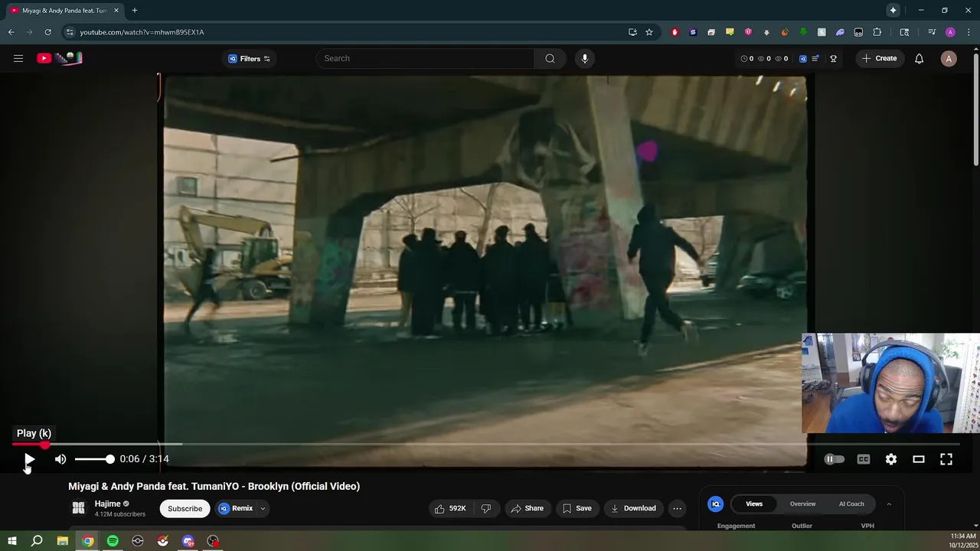The height and width of the screenshot is (551, 980).
Task: Like the video with 592K likes
Action: coord(450,508)
